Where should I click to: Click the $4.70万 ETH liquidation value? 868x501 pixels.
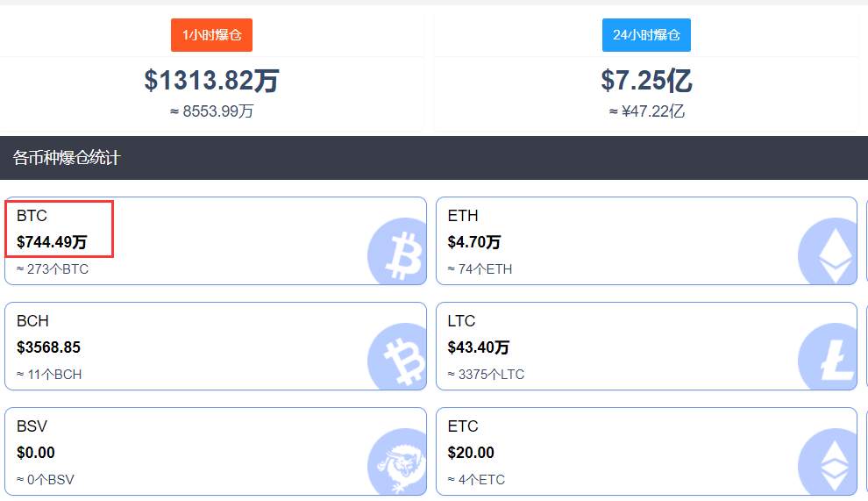(474, 242)
